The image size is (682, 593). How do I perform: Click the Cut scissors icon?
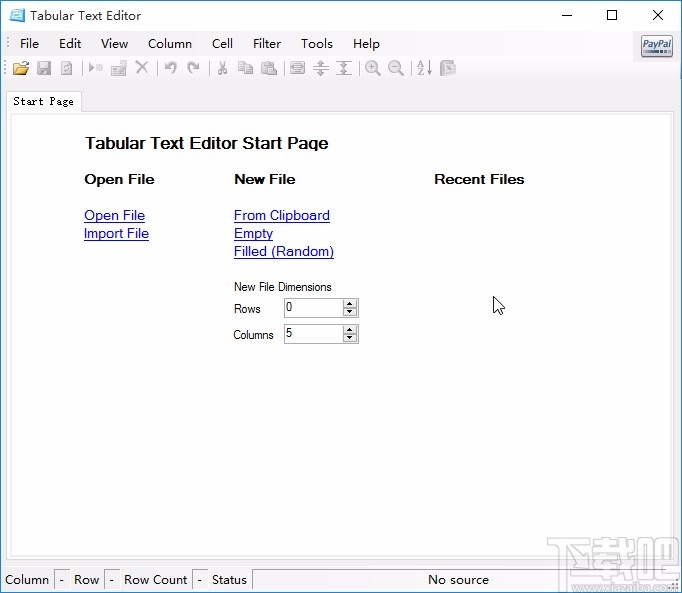pos(222,68)
